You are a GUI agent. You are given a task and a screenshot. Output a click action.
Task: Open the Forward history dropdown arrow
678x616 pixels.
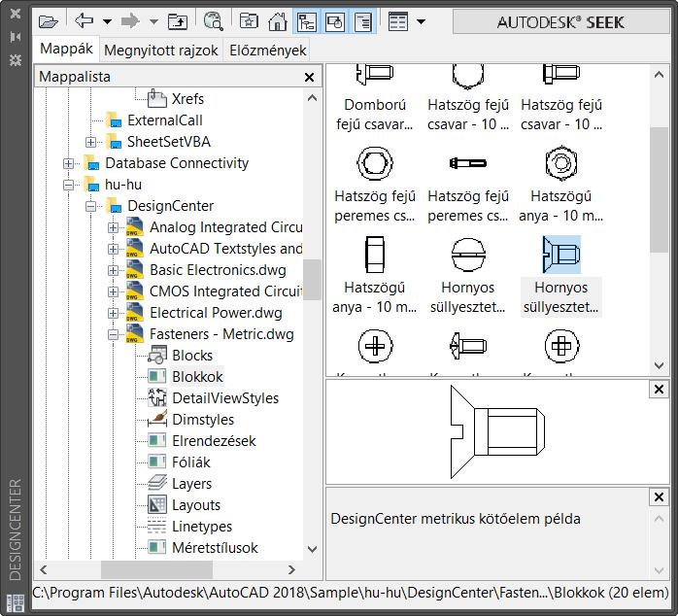pyautogui.click(x=153, y=21)
